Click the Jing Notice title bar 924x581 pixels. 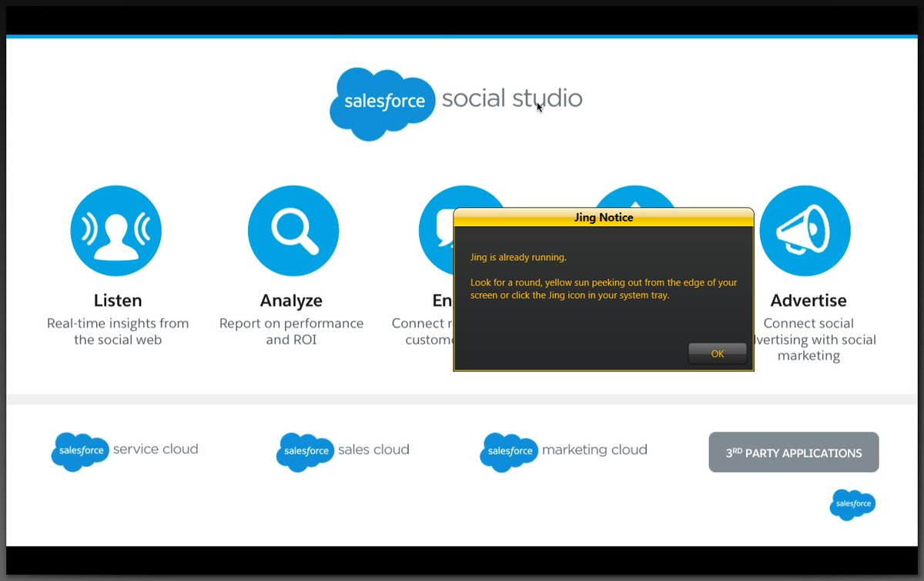pos(604,218)
